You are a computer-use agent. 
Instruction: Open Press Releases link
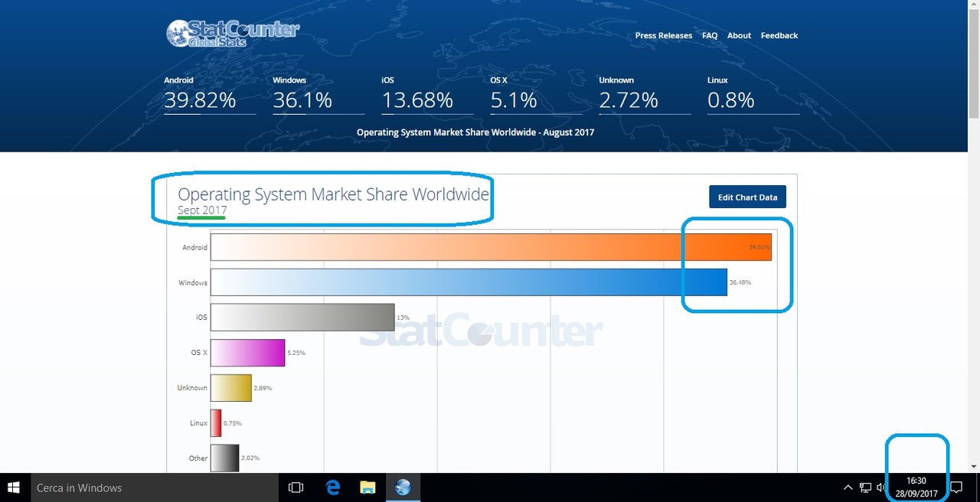point(663,35)
